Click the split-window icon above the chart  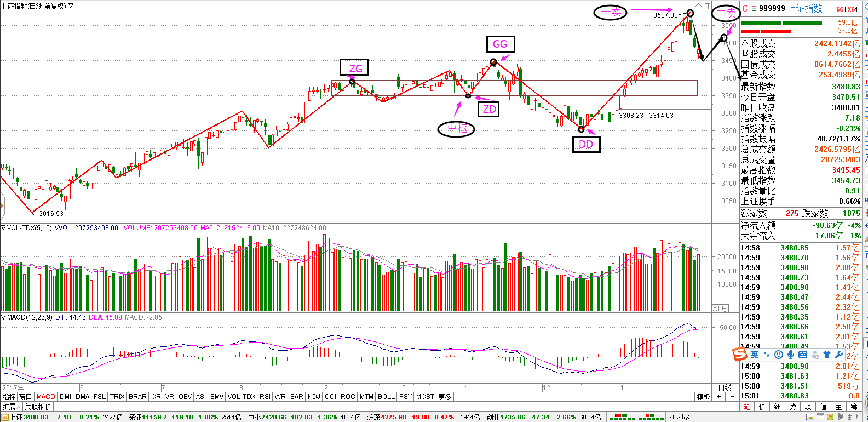tap(708, 6)
